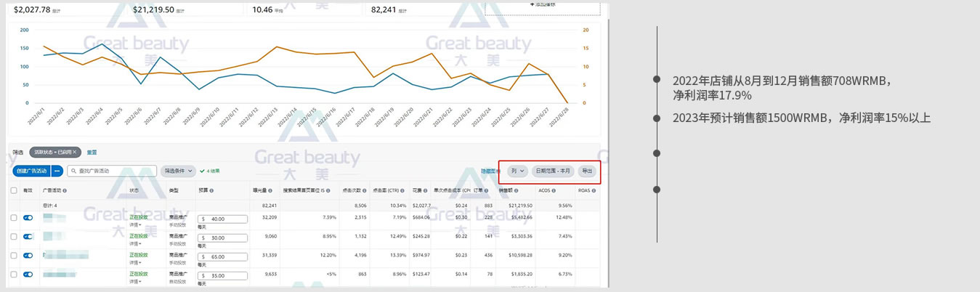
Task: Click the 导出 export button
Action: 586,171
